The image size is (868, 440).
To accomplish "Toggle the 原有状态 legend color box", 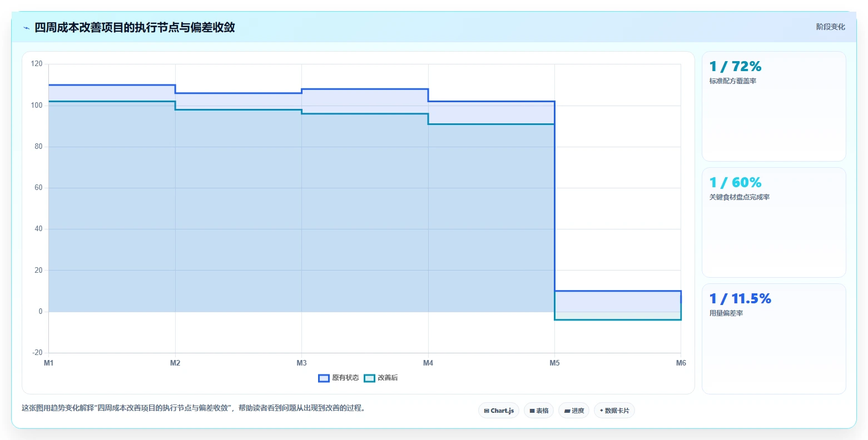I will [x=324, y=378].
